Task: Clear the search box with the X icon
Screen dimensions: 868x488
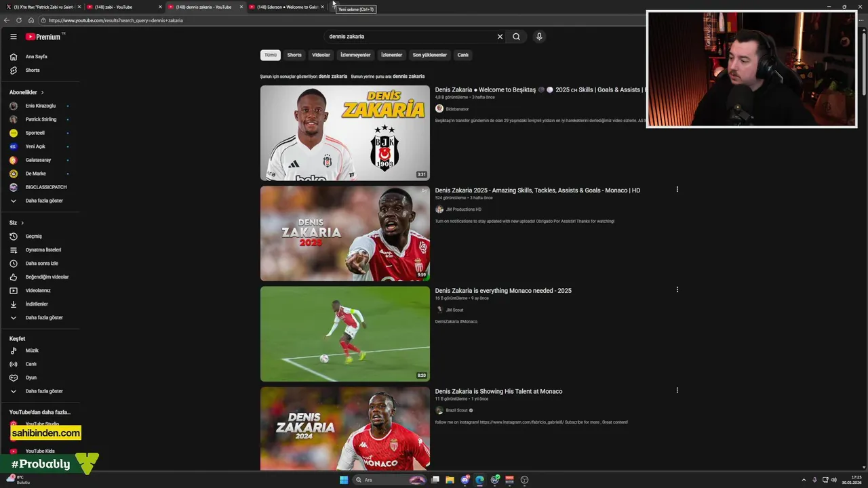Action: click(x=500, y=37)
